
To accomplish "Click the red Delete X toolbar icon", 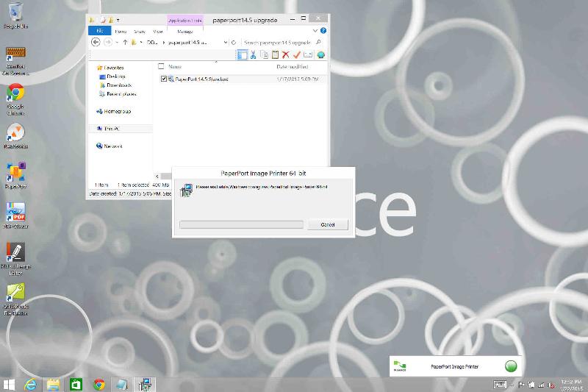I will coord(286,54).
